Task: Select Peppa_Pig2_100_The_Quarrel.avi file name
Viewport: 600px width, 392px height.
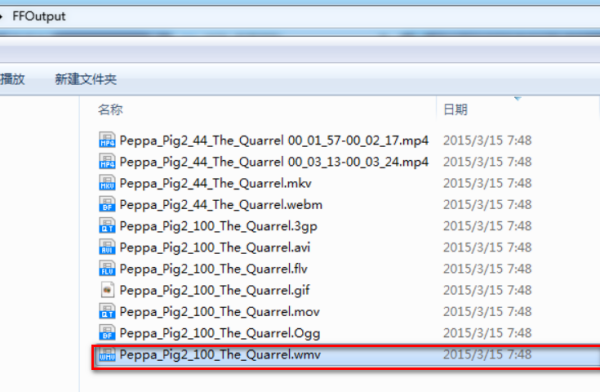Action: coord(215,248)
